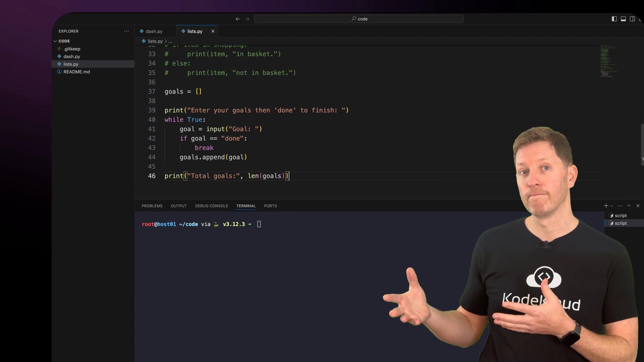Toggle bottom panel layout icon

pos(623,19)
